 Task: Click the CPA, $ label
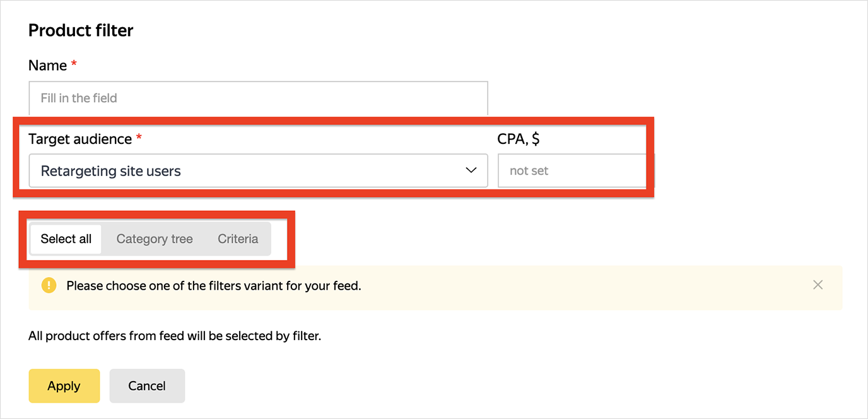coord(519,139)
